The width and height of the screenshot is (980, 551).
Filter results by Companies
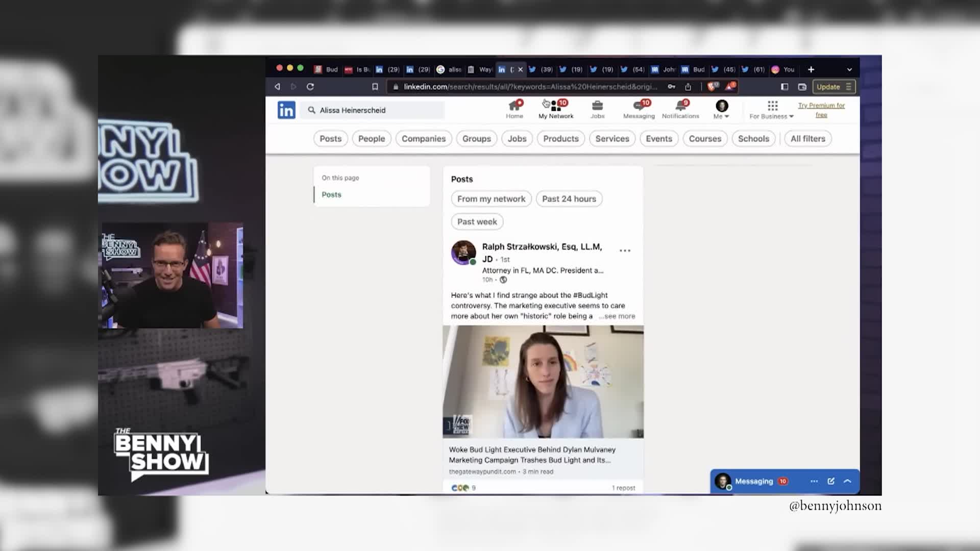[424, 139]
